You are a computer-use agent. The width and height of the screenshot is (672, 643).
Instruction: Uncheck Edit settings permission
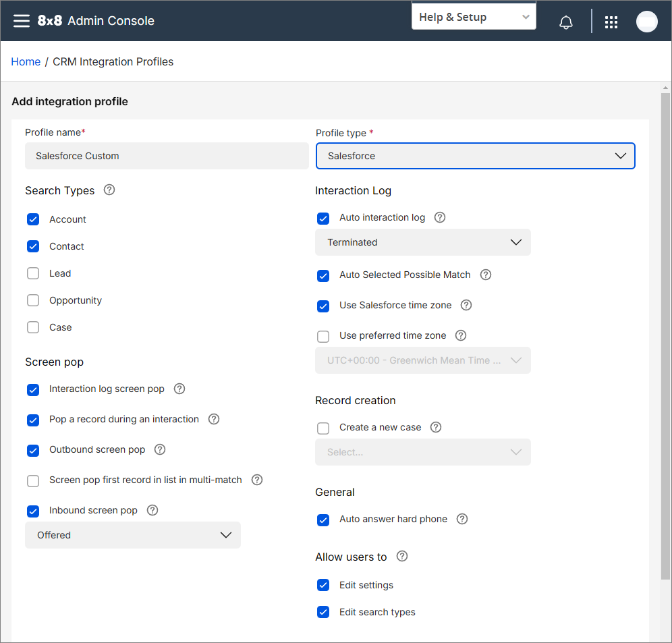click(x=323, y=585)
